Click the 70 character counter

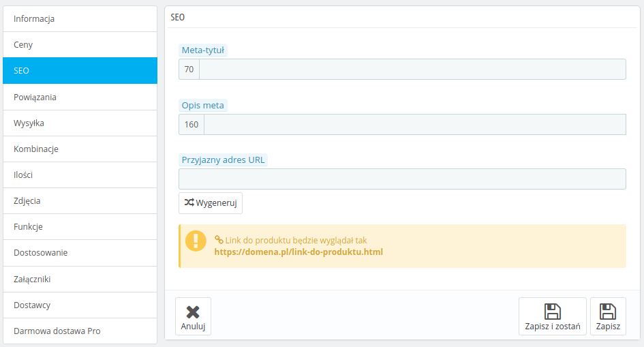point(189,70)
